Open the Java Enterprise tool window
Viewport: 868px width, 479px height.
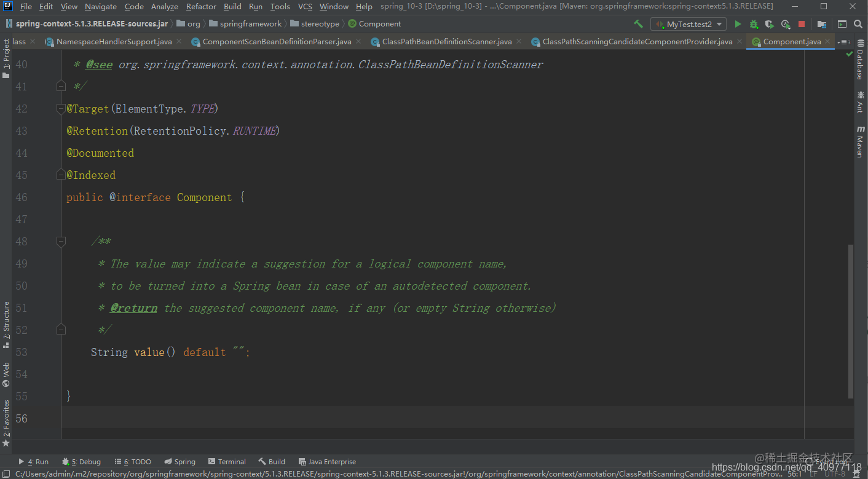point(327,462)
